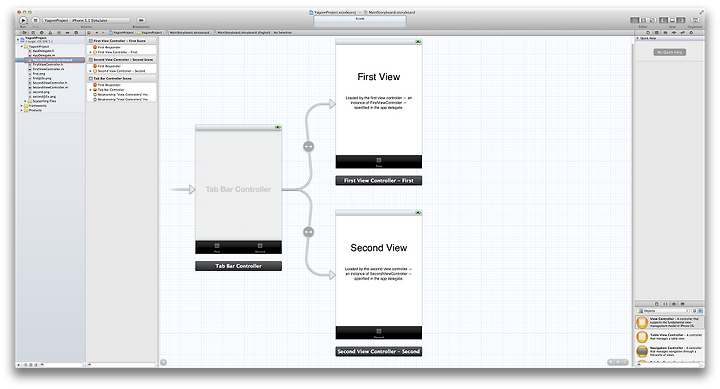
Task: Go forward using jump bar forward arrow
Action: 103,33
